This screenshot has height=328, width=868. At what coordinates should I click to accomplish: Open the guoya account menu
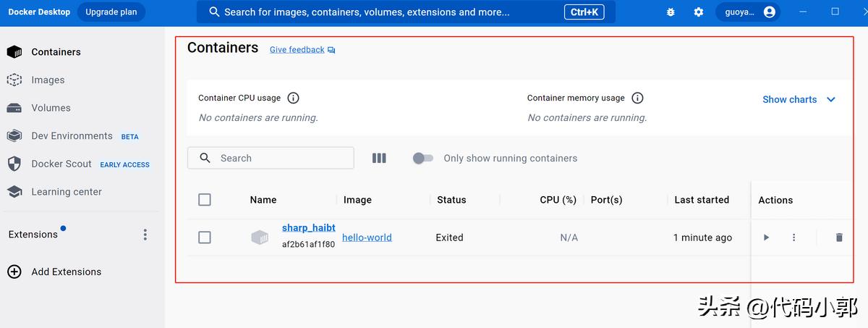coord(748,12)
